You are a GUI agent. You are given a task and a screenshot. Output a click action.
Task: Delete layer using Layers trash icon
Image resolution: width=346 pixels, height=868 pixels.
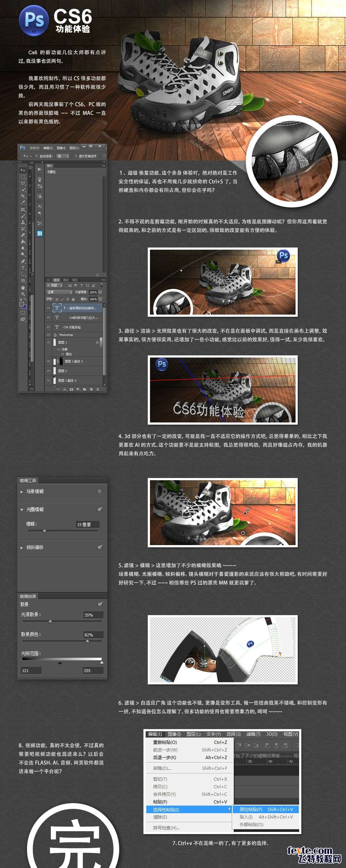pos(97,389)
